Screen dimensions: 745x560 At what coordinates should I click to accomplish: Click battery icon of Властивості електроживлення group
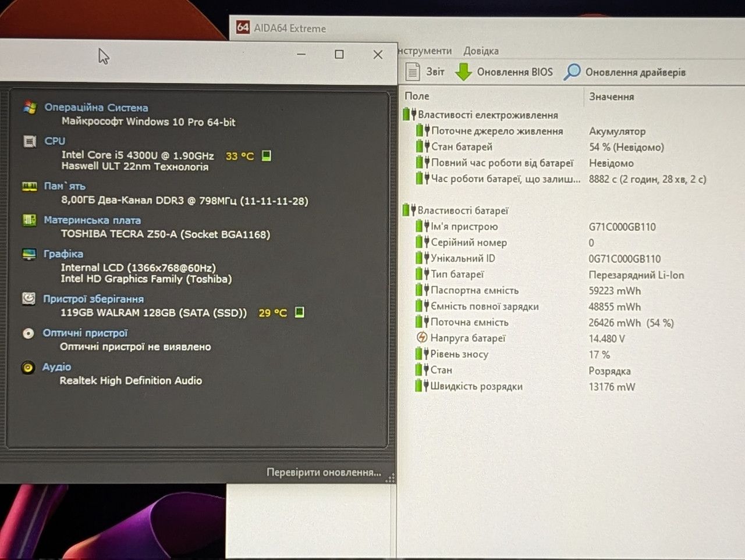[410, 115]
